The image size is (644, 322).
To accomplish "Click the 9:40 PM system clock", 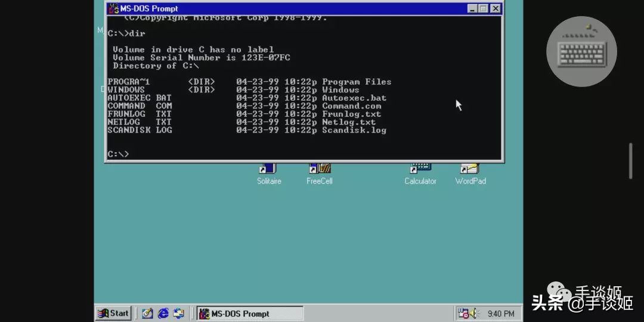I will point(501,314).
